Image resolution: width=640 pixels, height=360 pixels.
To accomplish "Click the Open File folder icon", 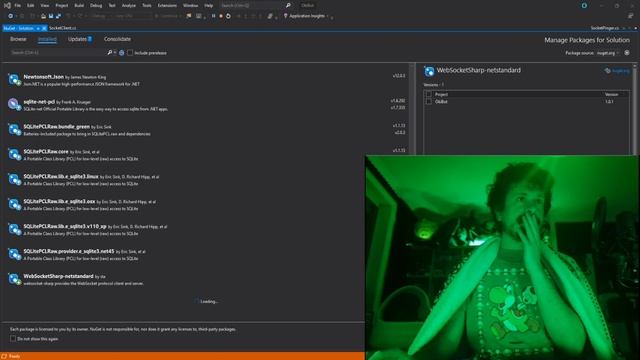I will 43,16.
